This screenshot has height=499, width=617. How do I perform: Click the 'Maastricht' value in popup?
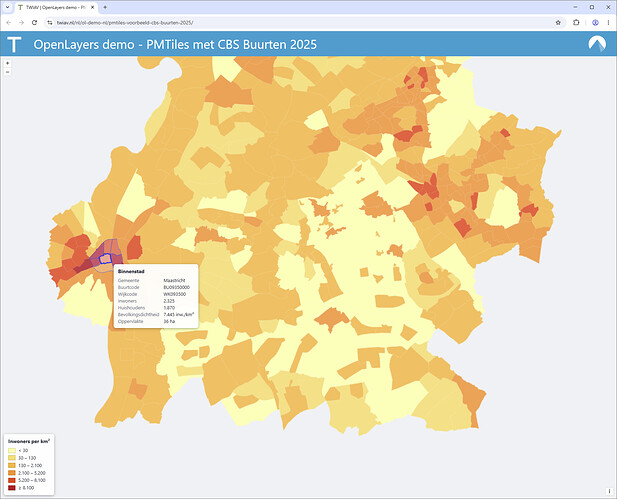174,281
